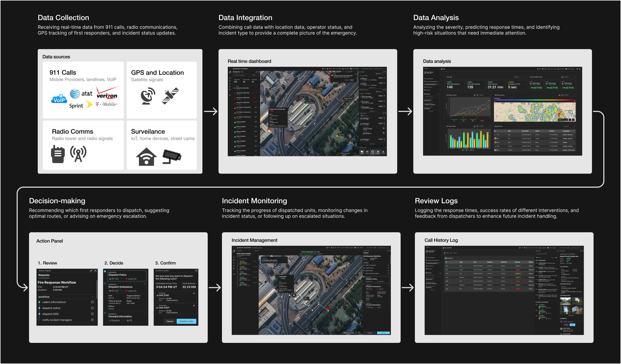Open 'dispatch police' step external-link icon
Image resolution: width=621 pixels, height=364 pixels.
point(92,308)
